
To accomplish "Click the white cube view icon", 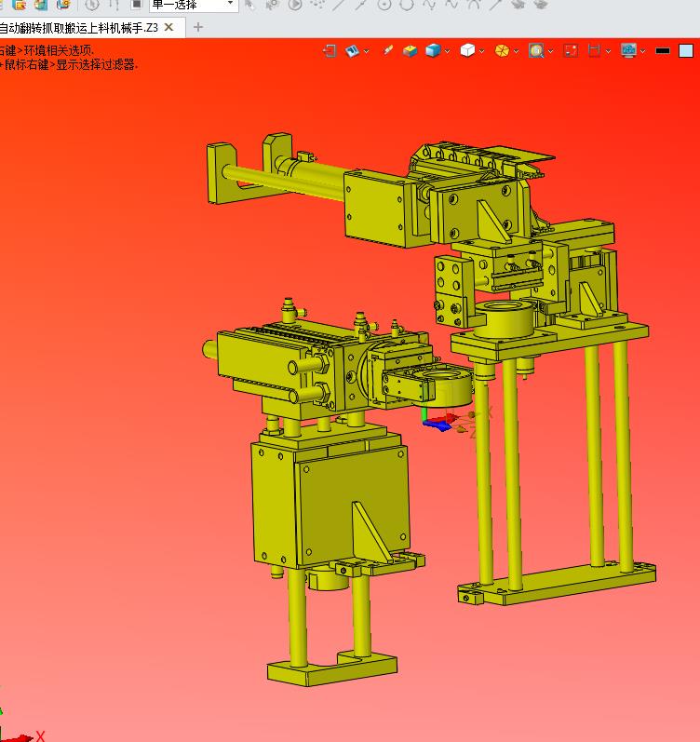I will point(467,50).
